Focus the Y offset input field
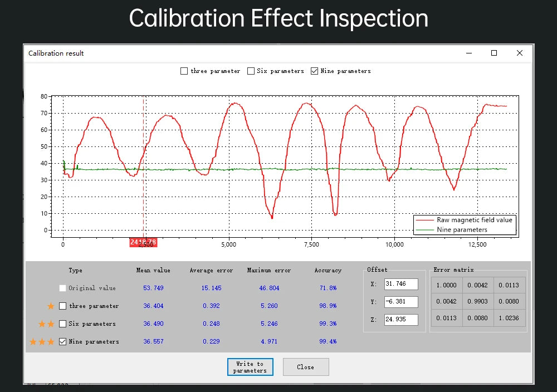The width and height of the screenshot is (557, 392). (401, 302)
